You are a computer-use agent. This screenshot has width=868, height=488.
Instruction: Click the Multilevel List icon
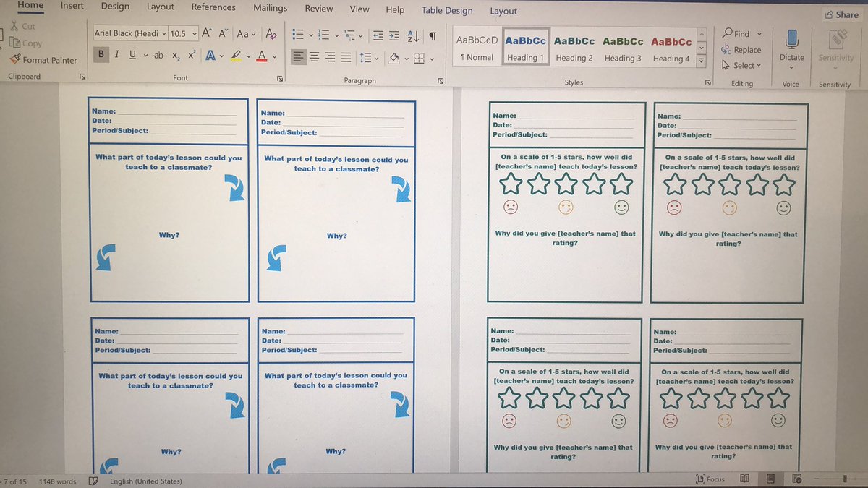pyautogui.click(x=350, y=34)
